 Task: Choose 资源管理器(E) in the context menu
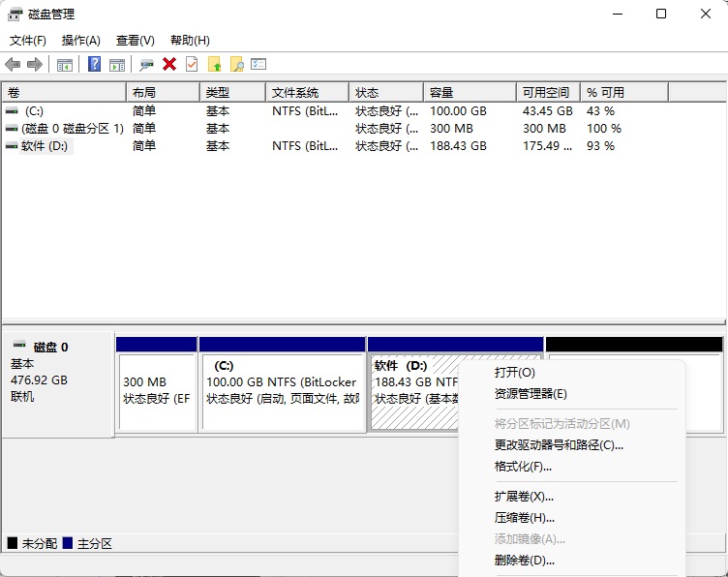[x=531, y=394]
